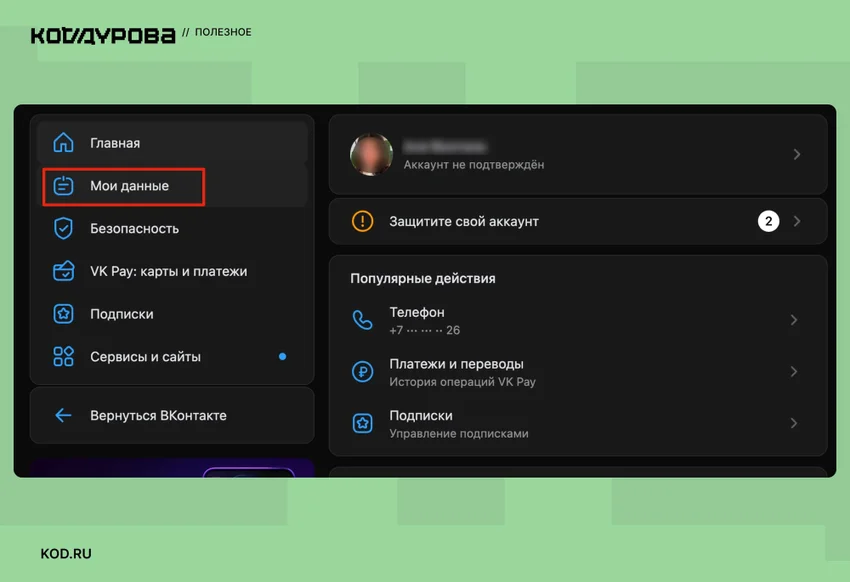Viewport: 850px width, 582px height.
Task: Open the Главная menu item
Action: coord(172,143)
